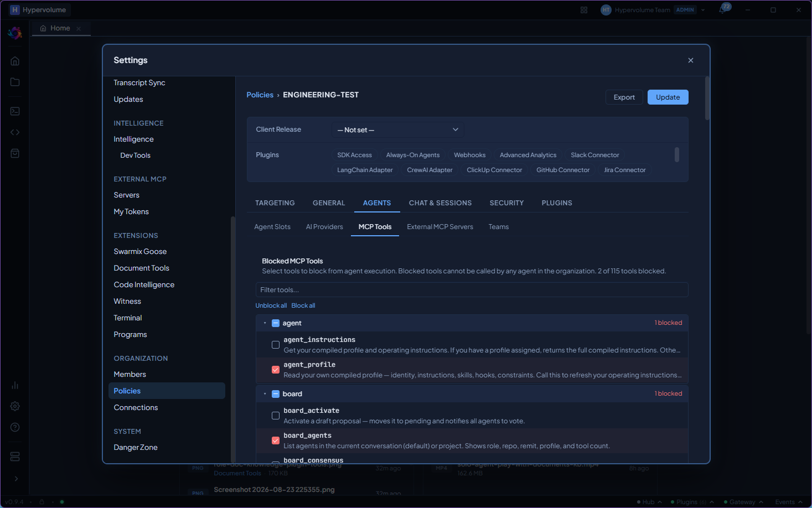This screenshot has height=508, width=812.
Task: Close the Home tab
Action: click(79, 28)
